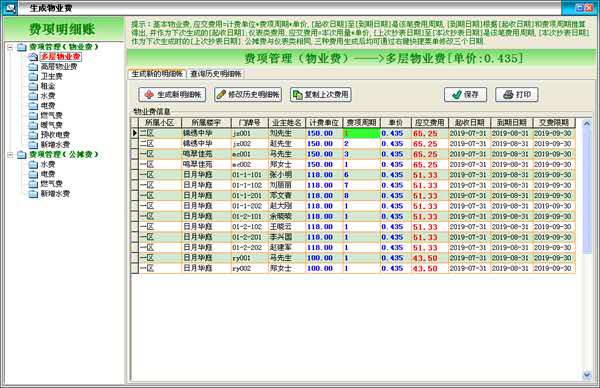Click the vertical scrollbar thumb of the table
This screenshot has height=388, width=600.
pos(586,191)
